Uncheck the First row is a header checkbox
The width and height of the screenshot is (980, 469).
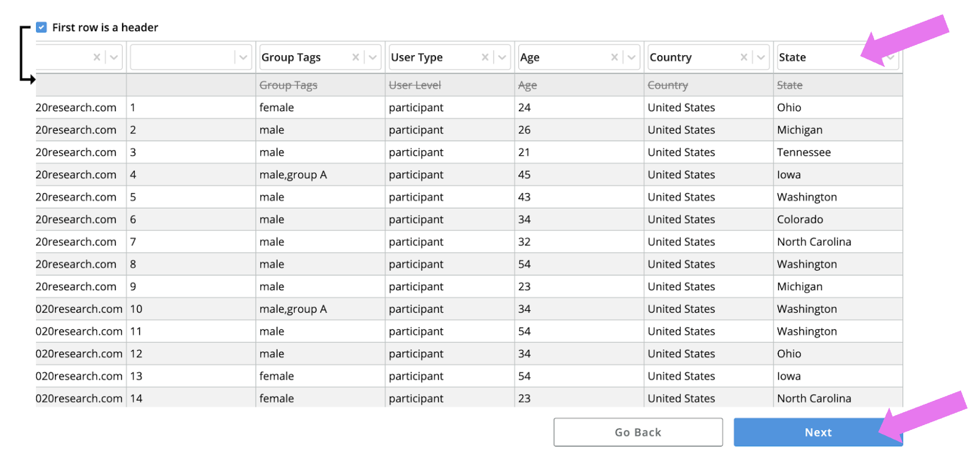pos(41,27)
